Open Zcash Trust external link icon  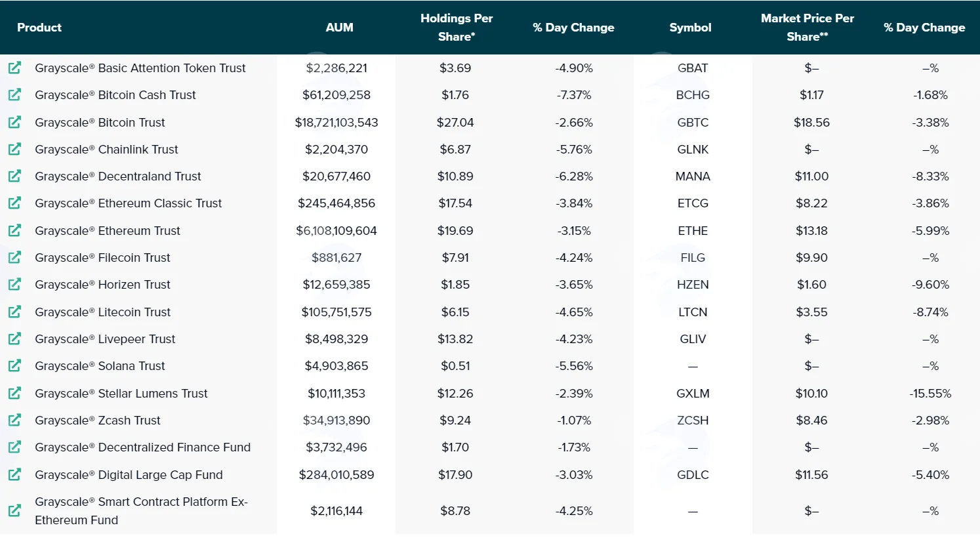click(14, 420)
